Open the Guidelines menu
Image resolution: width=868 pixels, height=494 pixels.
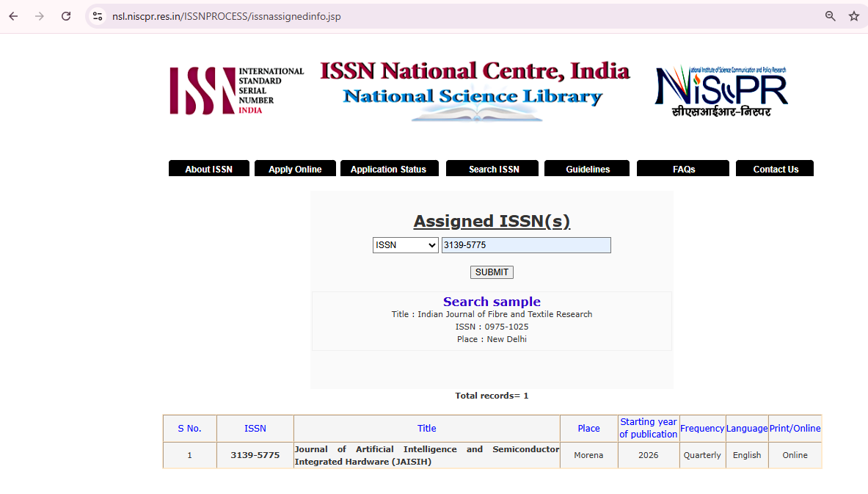(587, 169)
